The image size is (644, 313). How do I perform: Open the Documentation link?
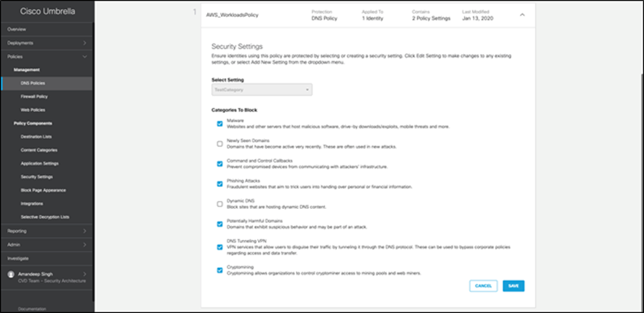[32, 309]
